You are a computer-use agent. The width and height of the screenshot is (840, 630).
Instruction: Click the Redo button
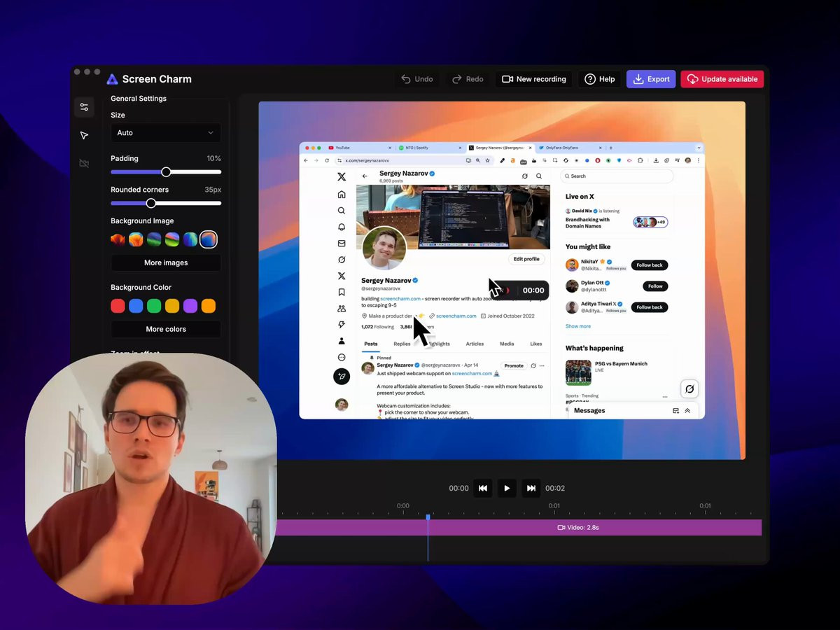click(x=468, y=79)
